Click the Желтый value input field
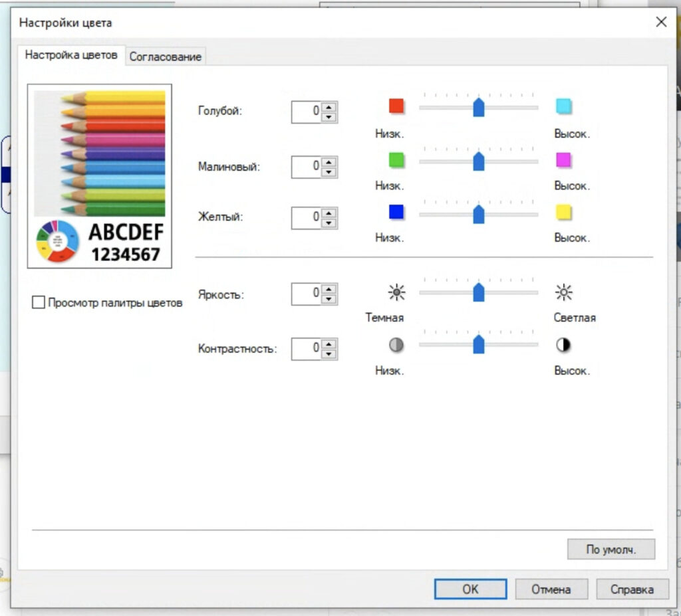Image resolution: width=681 pixels, height=616 pixels. (307, 218)
